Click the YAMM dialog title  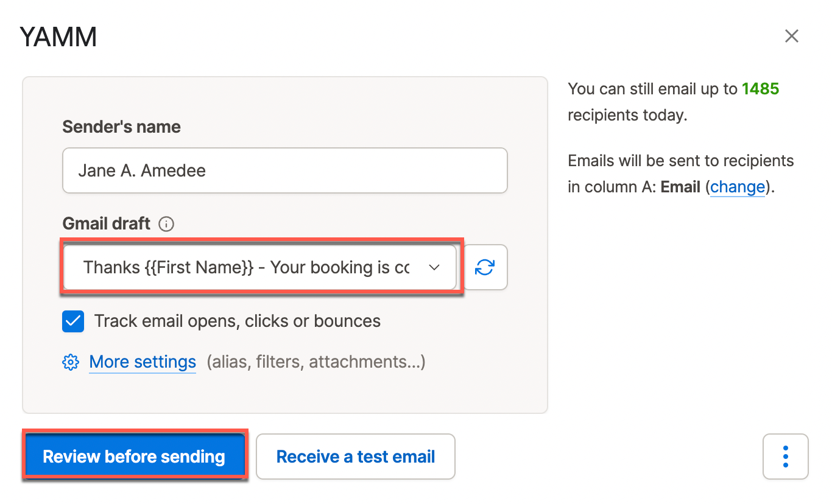(58, 38)
